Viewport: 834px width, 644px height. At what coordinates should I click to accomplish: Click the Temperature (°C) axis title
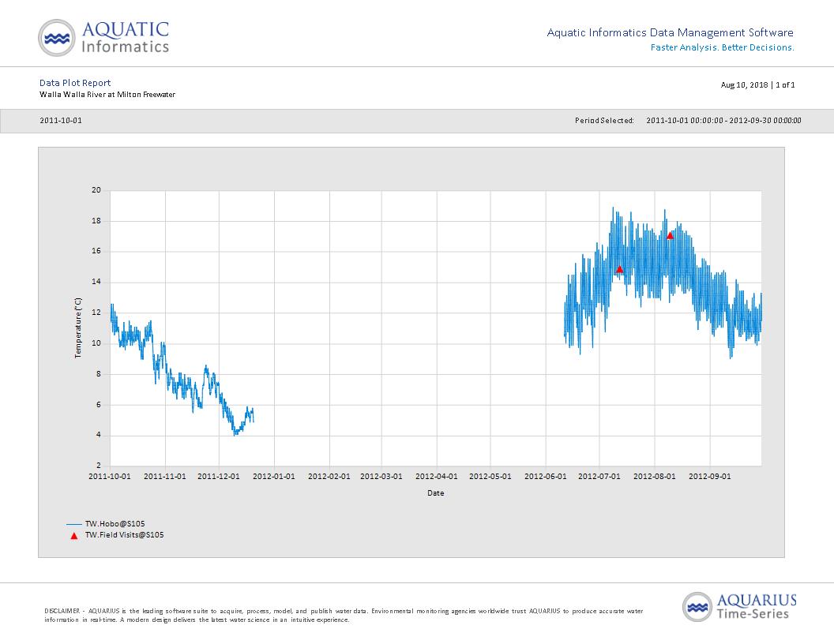click(78, 328)
